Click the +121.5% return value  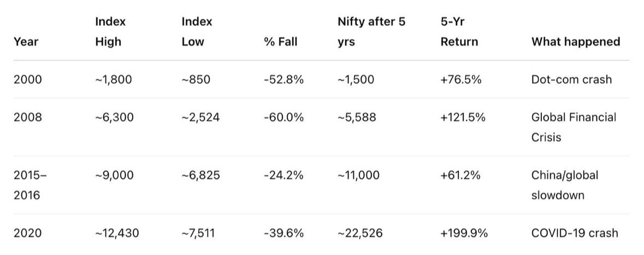(463, 117)
